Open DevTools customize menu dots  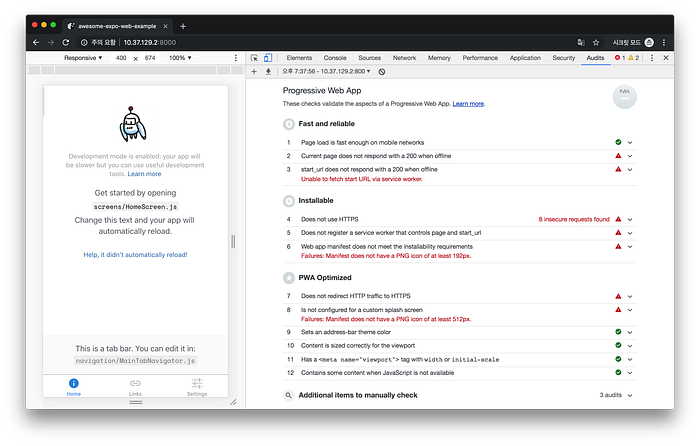(x=652, y=58)
